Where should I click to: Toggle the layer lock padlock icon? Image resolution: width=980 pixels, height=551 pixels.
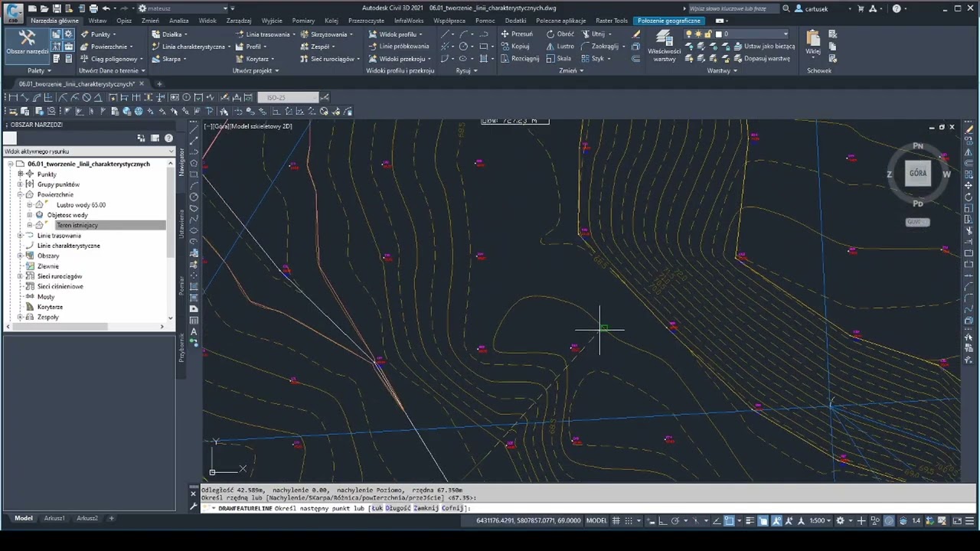point(708,34)
